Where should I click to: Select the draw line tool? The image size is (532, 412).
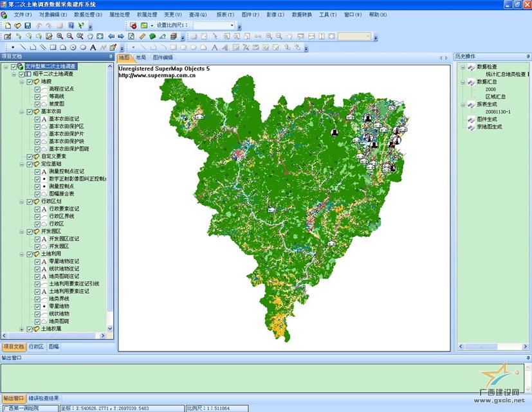(23, 48)
